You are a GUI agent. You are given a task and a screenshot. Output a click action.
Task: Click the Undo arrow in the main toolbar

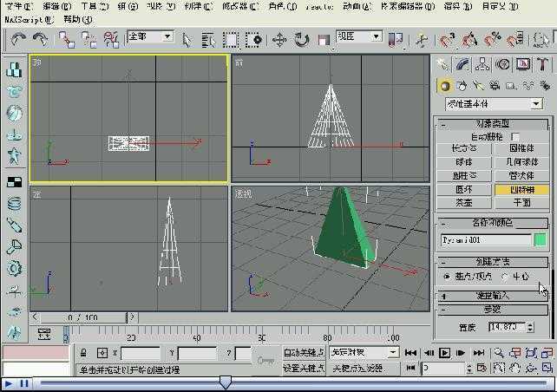[x=17, y=39]
